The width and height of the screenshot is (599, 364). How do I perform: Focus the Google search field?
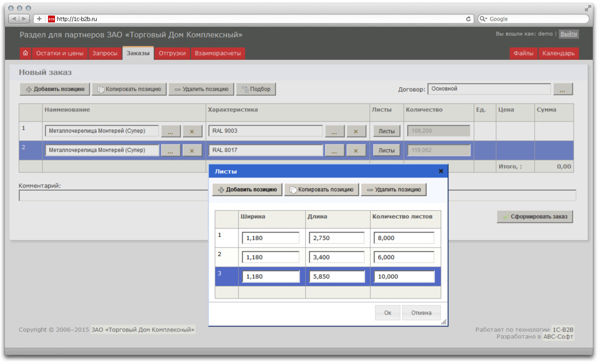tap(533, 19)
